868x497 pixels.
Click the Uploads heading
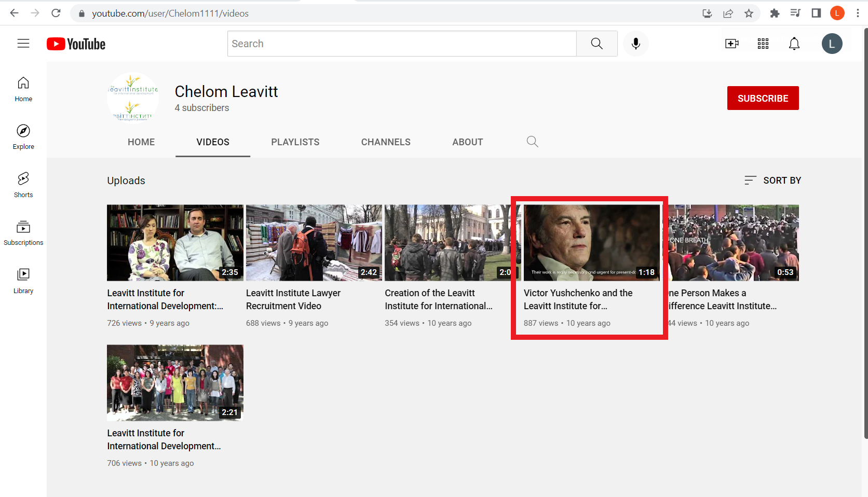click(x=126, y=181)
